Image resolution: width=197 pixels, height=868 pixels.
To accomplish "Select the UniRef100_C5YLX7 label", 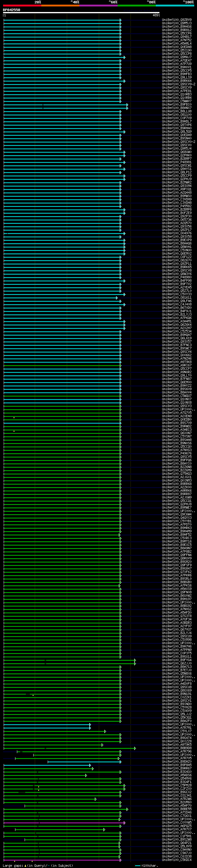I will pos(177,731).
